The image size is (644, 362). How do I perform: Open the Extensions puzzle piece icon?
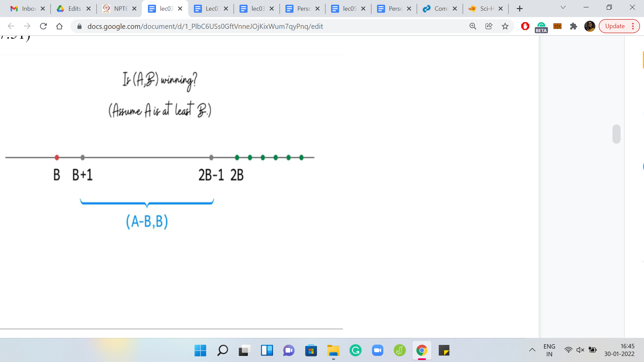pyautogui.click(x=573, y=26)
